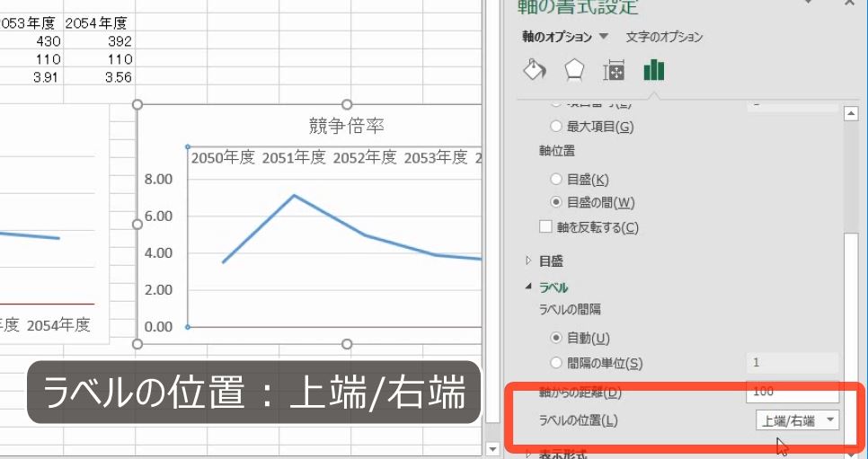
Task: Select cell containing 3.56
Action: 100,77
